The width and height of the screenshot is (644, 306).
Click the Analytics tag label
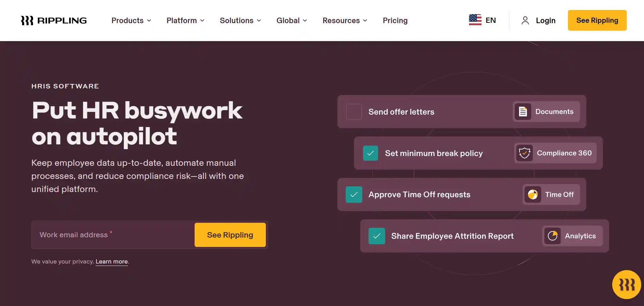(x=580, y=236)
